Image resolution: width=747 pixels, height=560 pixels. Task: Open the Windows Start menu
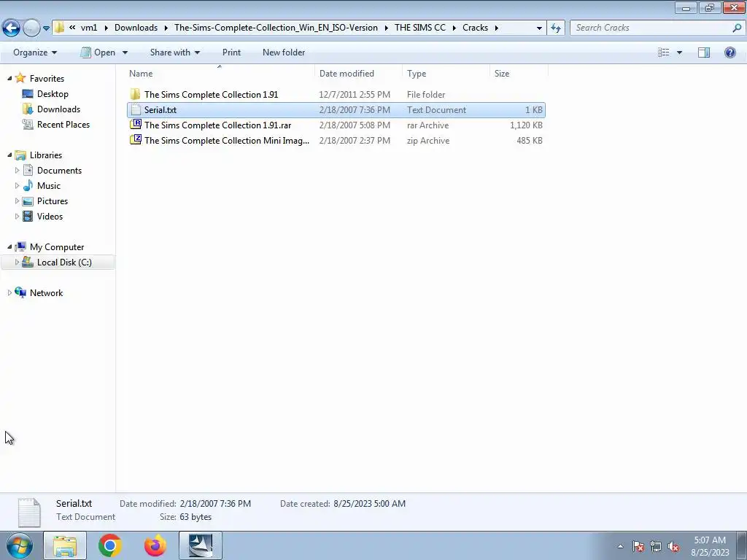(x=20, y=545)
